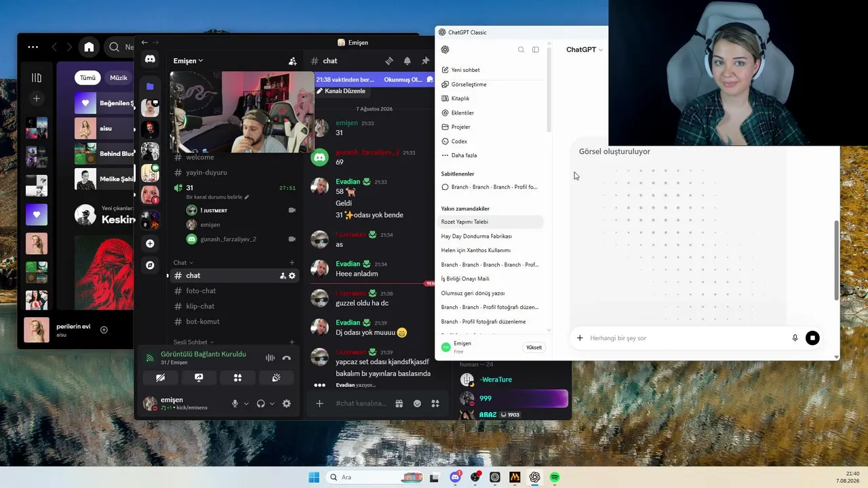Open Discord direct messages home icon
Screen dimensions: 868x488
click(x=150, y=59)
